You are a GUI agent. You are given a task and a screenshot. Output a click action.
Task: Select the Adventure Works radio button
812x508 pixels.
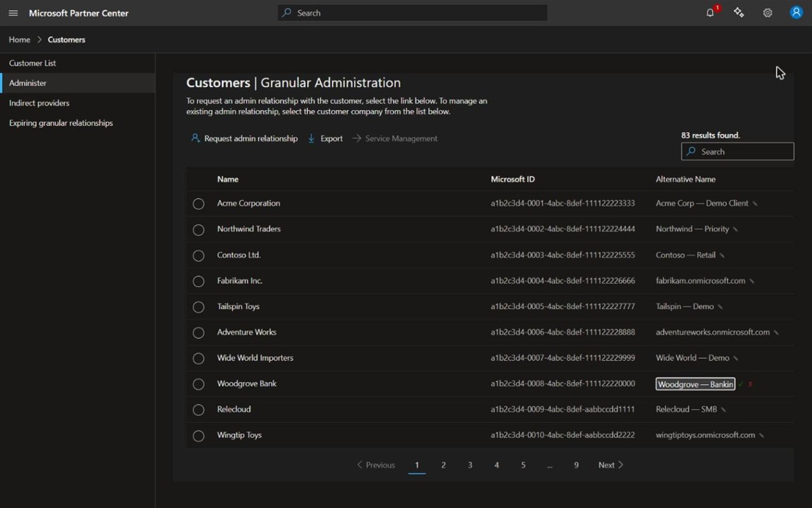click(x=199, y=333)
